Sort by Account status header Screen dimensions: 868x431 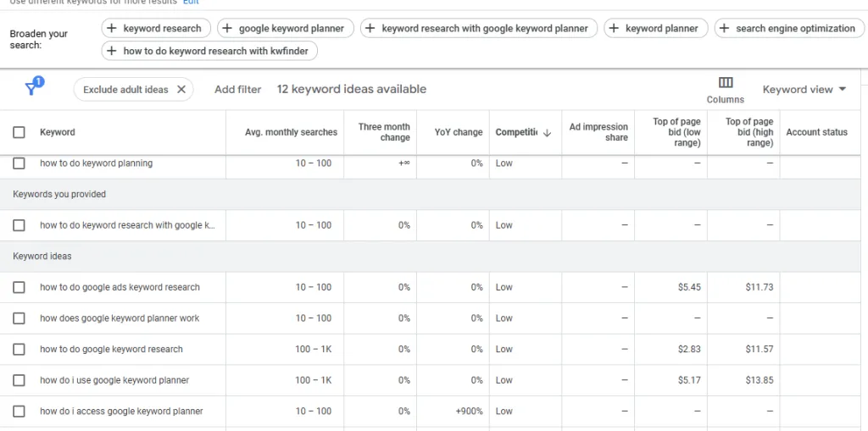point(816,132)
